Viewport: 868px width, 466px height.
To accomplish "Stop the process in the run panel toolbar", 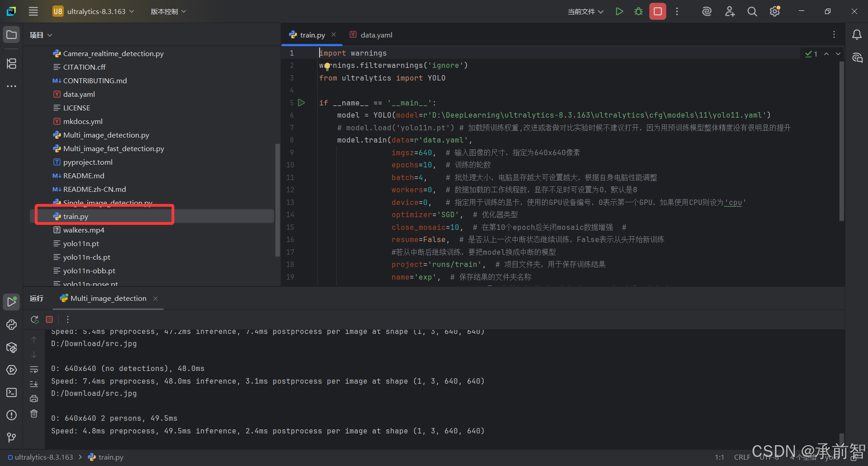I will point(49,319).
